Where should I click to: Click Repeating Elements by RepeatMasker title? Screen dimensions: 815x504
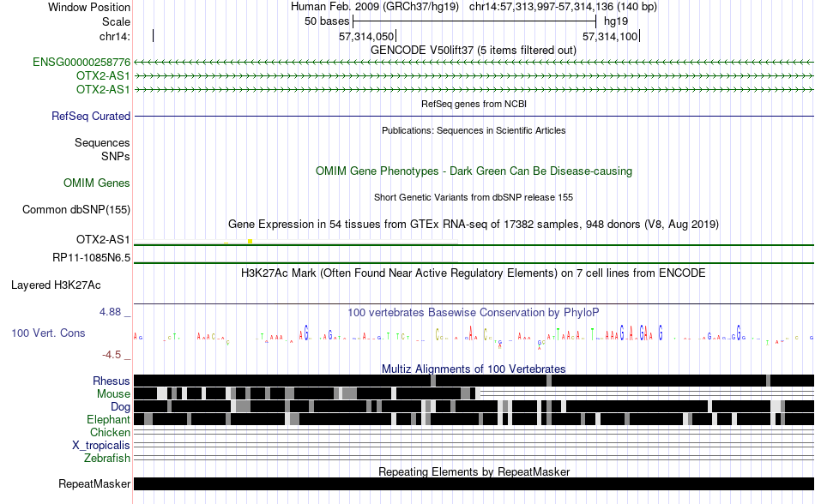[474, 471]
